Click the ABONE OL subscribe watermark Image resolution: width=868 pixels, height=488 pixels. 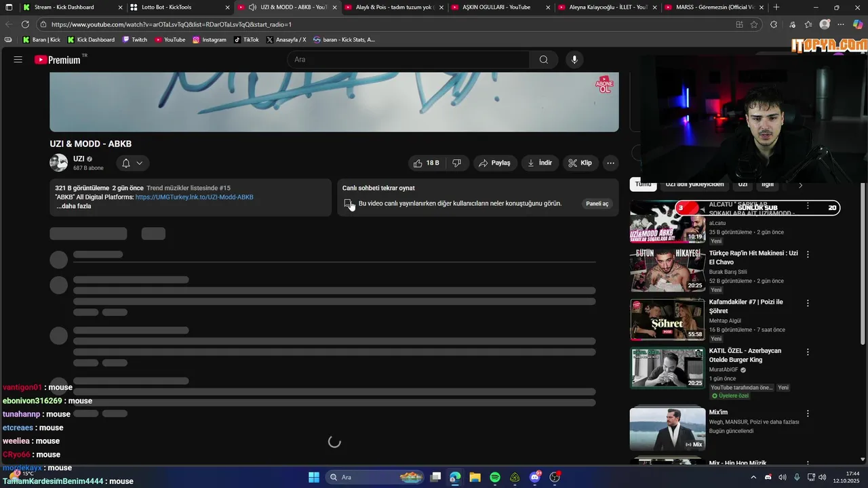pyautogui.click(x=604, y=84)
